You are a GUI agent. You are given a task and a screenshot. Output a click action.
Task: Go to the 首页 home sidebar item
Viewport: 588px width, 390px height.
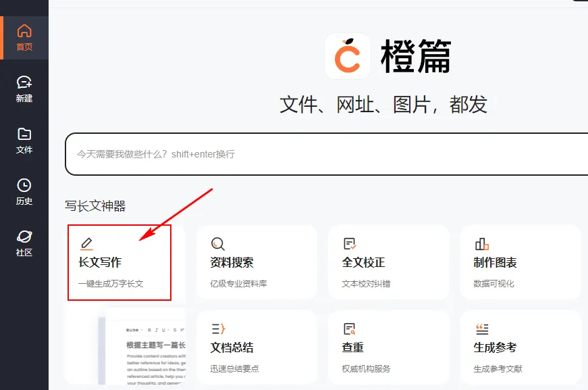(x=24, y=38)
